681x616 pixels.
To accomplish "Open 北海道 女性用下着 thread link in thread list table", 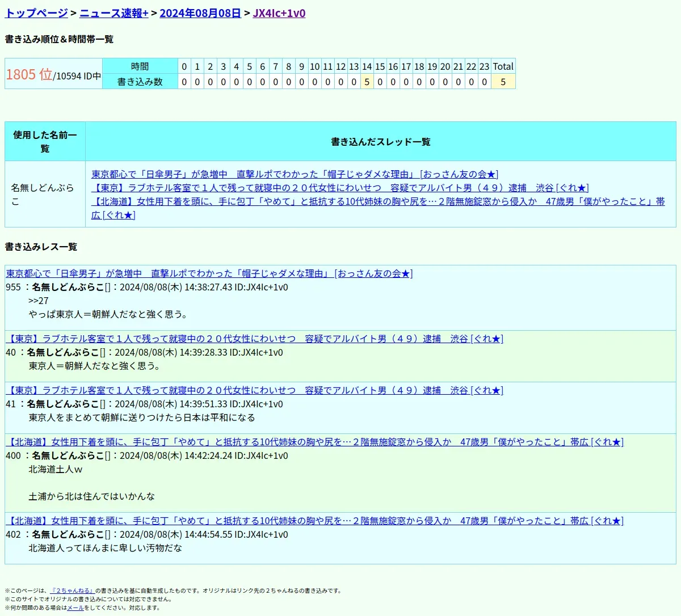I will click(x=378, y=208).
